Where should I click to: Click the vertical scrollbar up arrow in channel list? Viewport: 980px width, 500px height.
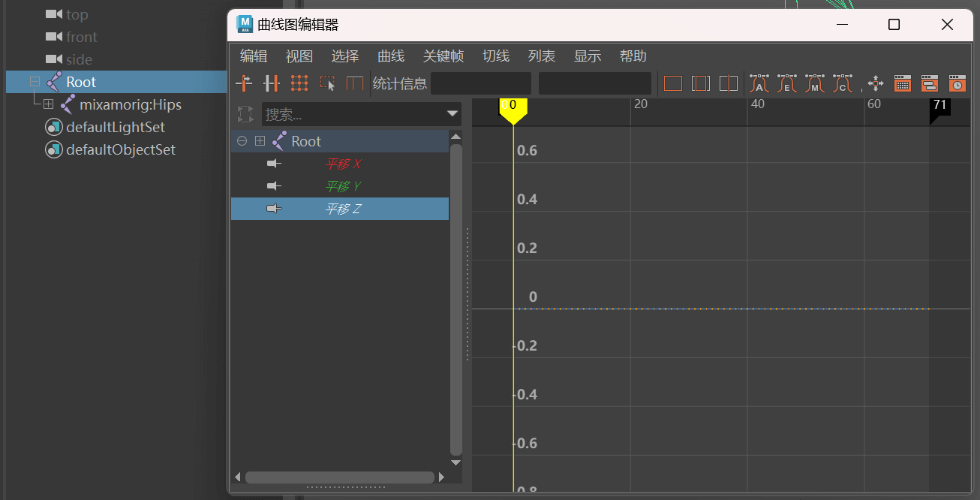point(455,137)
